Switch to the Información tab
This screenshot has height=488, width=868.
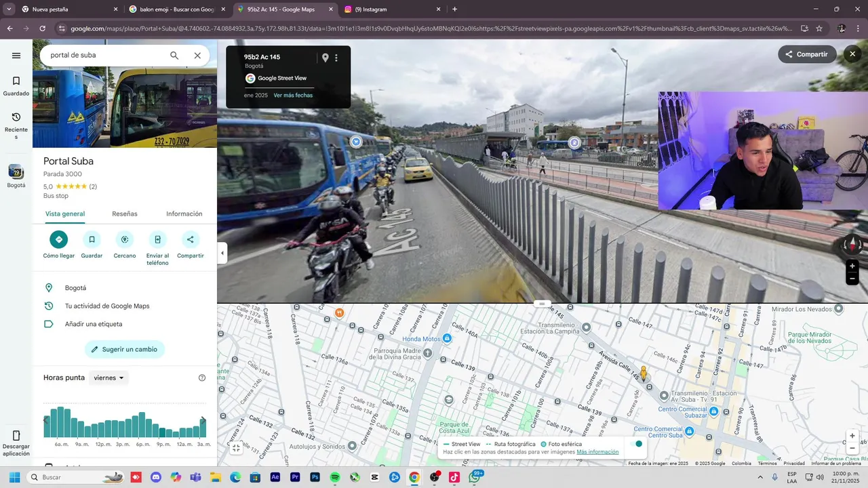184,213
